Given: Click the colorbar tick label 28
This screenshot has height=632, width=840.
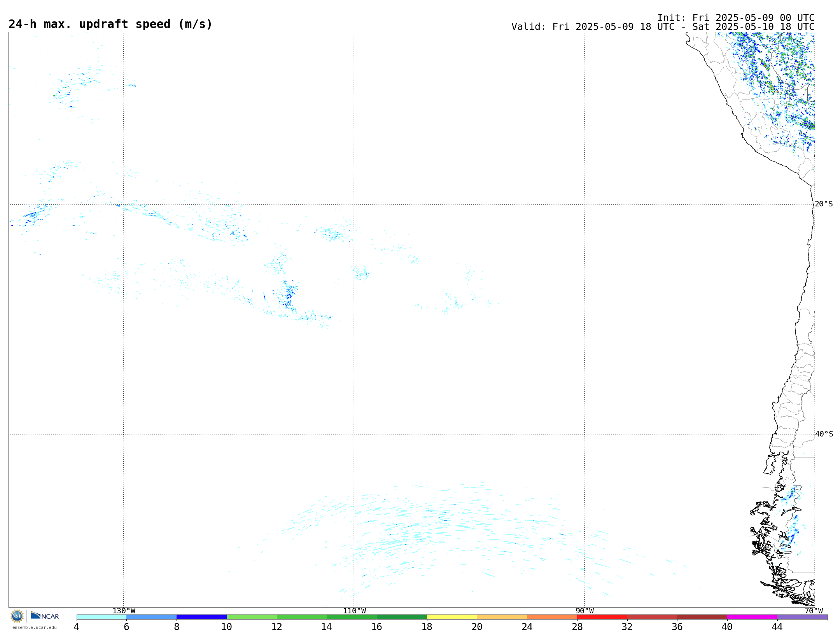Looking at the screenshot, I should pos(577,627).
